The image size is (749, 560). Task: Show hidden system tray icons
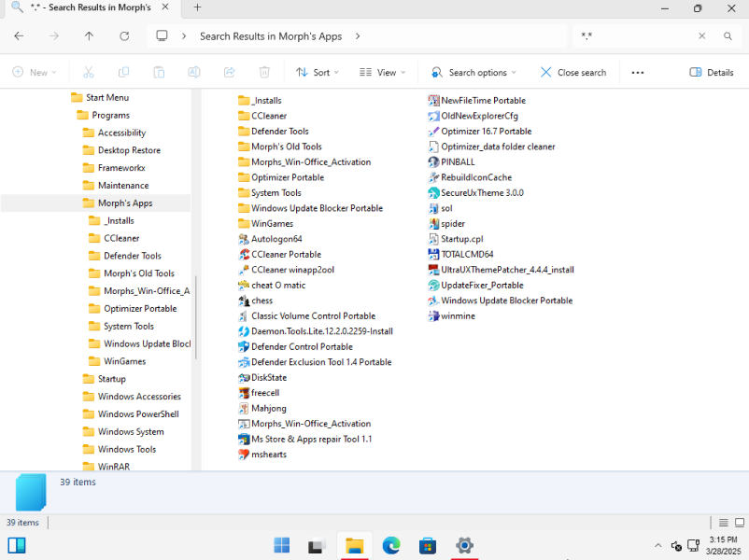coord(657,545)
